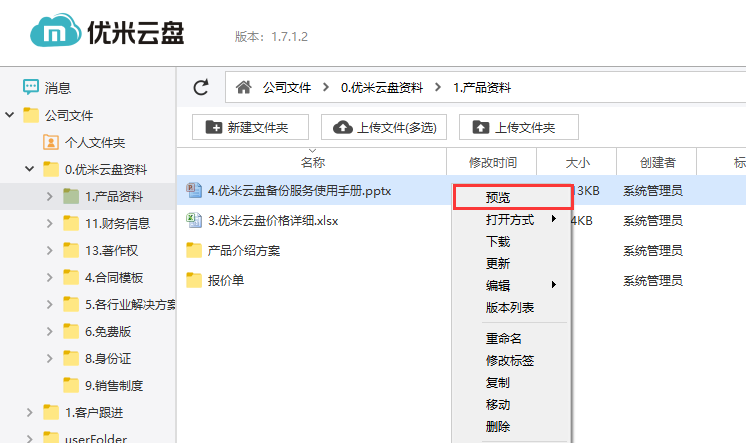Click 0.优米云盘资料 in the breadcrumb path

click(381, 88)
